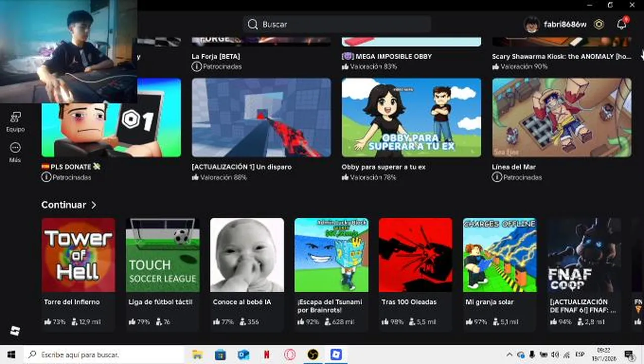The height and width of the screenshot is (364, 644).
Task: Open the Un disparo game thumbnail
Action: (261, 117)
